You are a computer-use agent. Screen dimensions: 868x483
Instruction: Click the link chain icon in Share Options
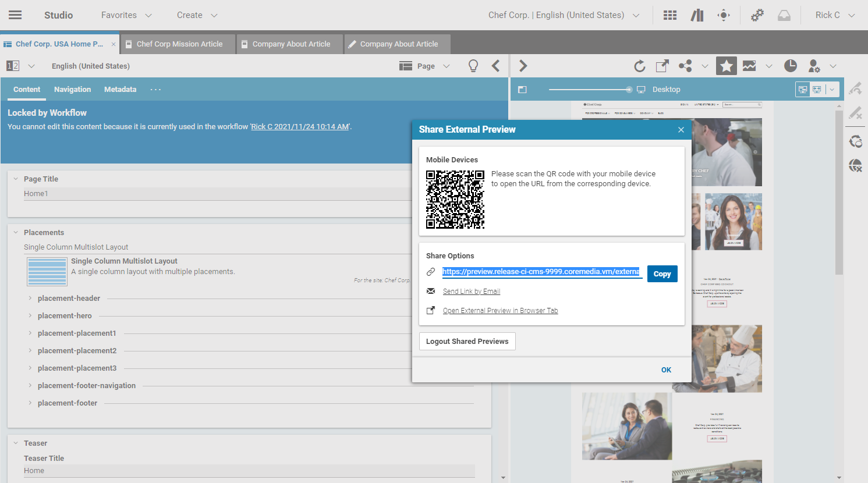pos(431,272)
